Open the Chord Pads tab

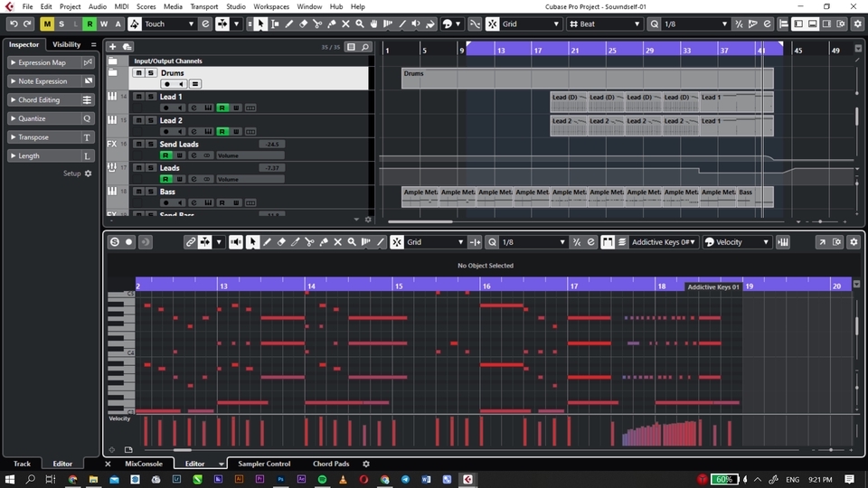coord(331,464)
